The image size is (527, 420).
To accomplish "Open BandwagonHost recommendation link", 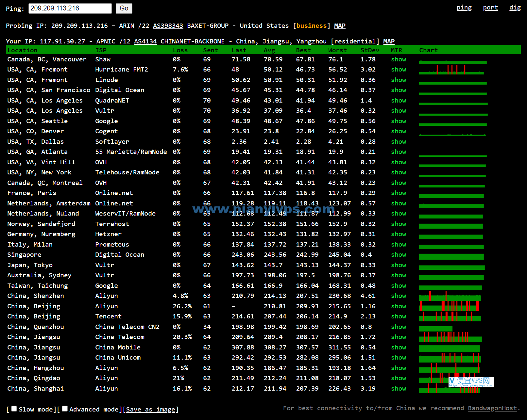I will tap(492, 408).
